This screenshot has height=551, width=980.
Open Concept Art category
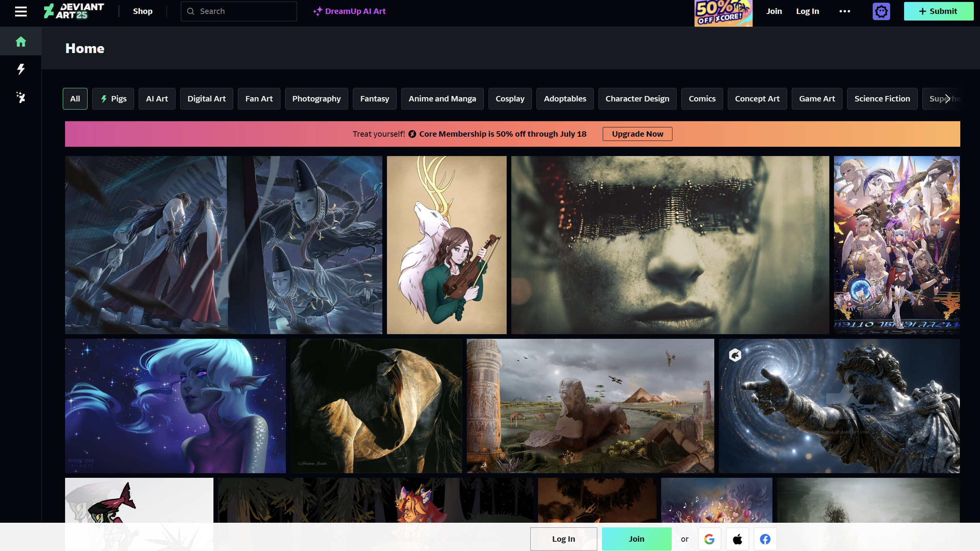click(757, 99)
